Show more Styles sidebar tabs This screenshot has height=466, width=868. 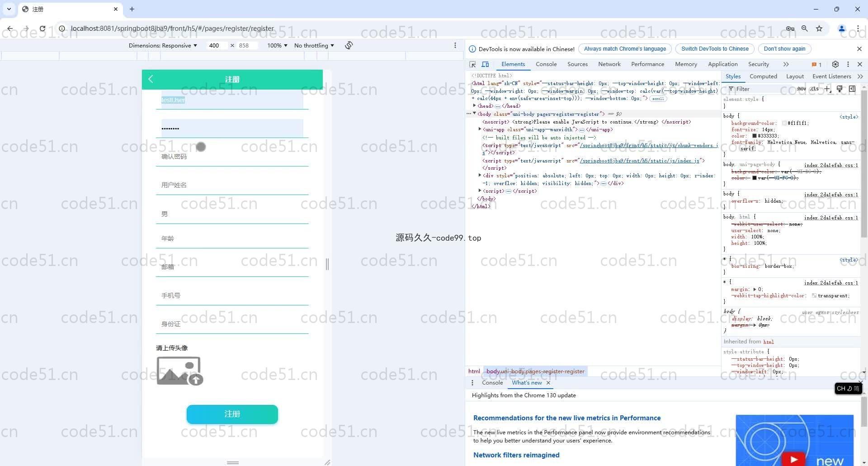pos(860,76)
